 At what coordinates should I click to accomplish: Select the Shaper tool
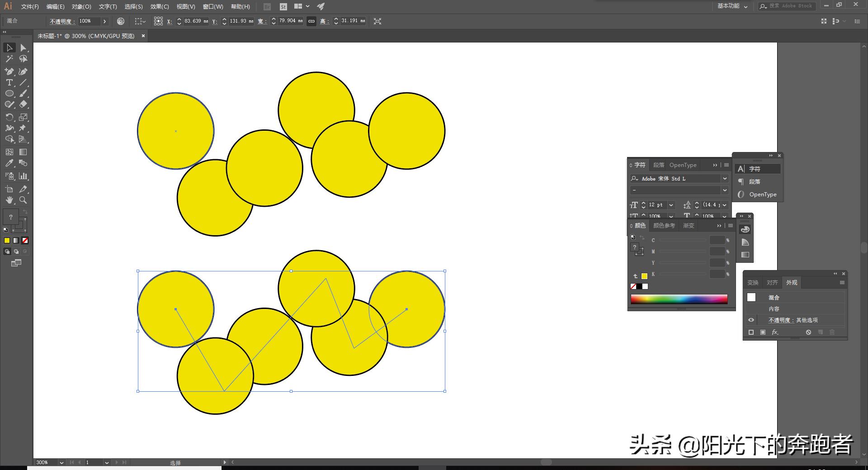pos(9,104)
